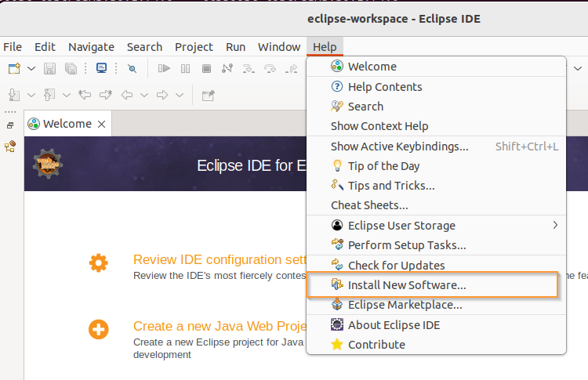Image resolution: width=588 pixels, height=380 pixels.
Task: Open the Next Annotation dropdown arrow
Action: pyautogui.click(x=31, y=95)
